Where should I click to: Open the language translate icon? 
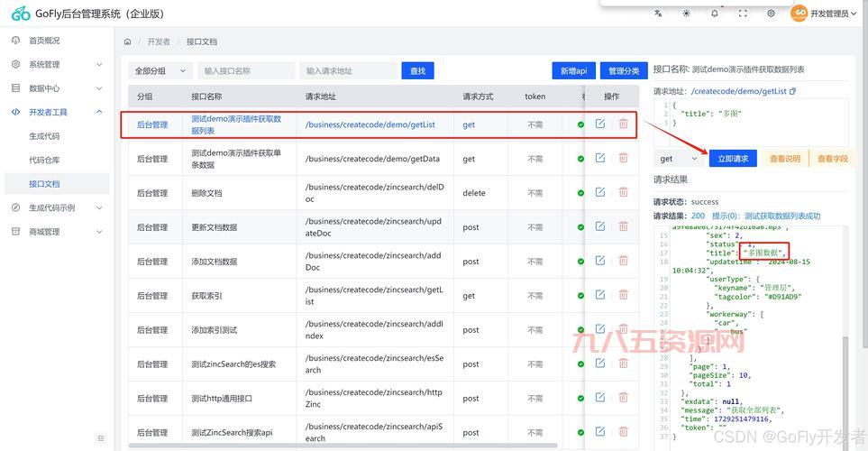pos(658,14)
